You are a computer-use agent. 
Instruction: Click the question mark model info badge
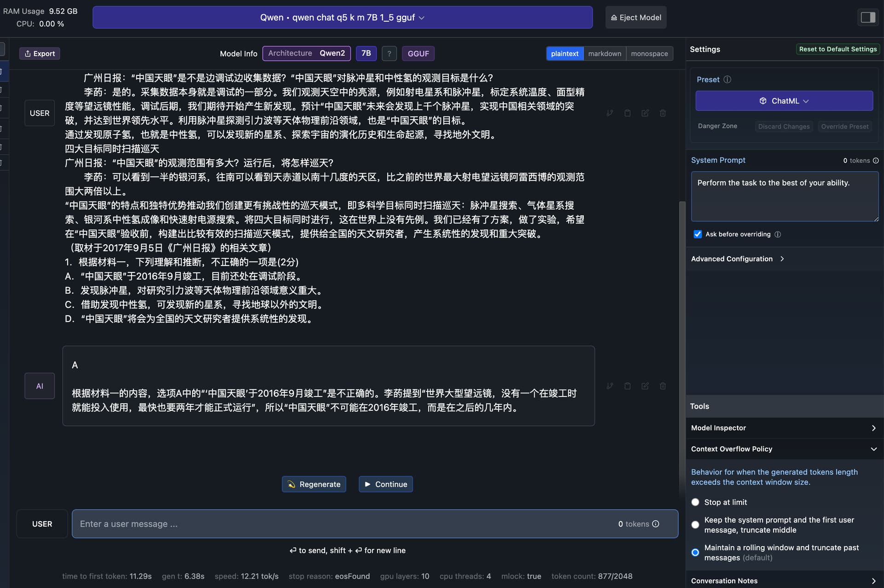pyautogui.click(x=389, y=54)
